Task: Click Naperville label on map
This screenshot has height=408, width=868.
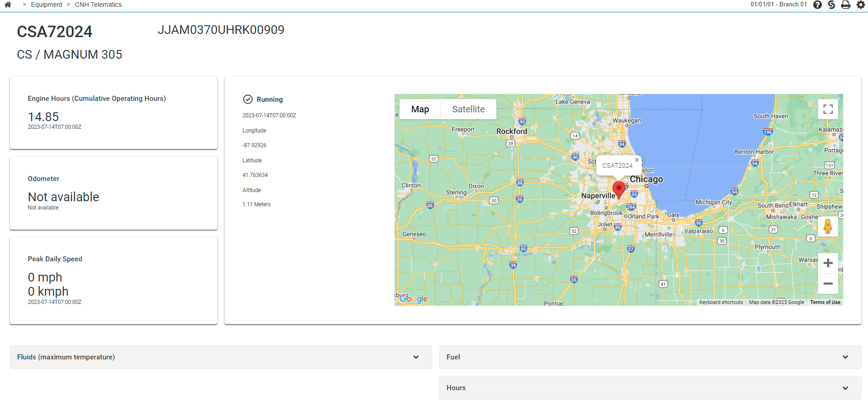Action: [598, 196]
